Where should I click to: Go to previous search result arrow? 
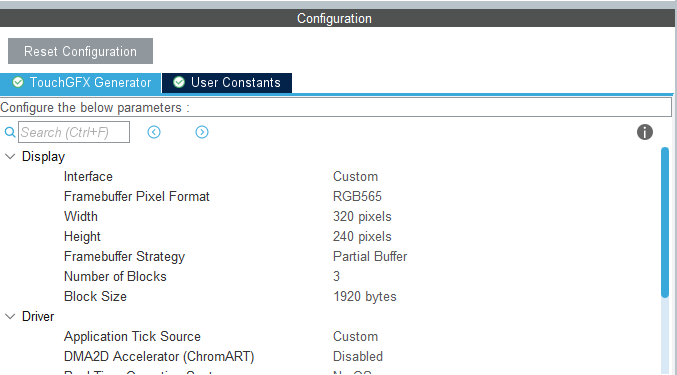(154, 132)
